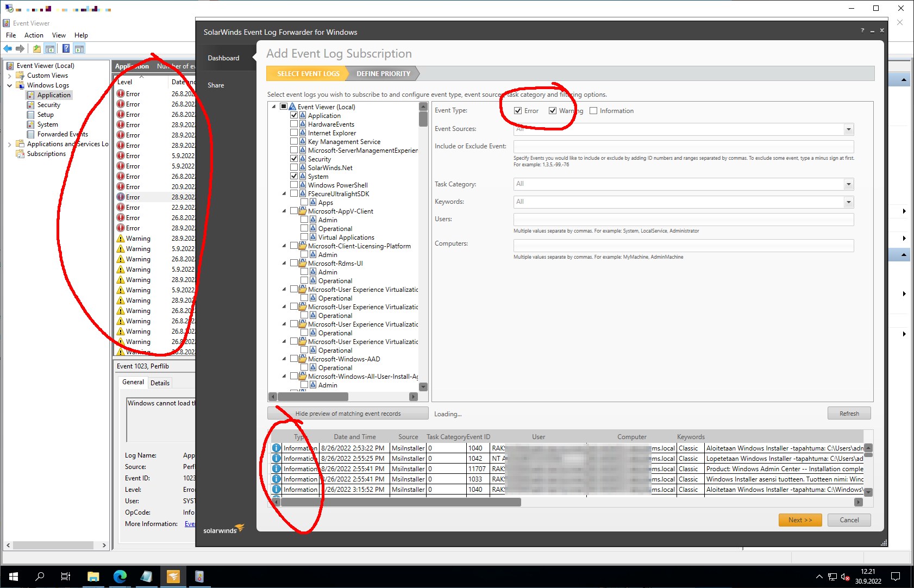914x588 pixels.
Task: Collapse the Event Viewer (Local) node in SolarWinds tree
Action: click(x=274, y=107)
